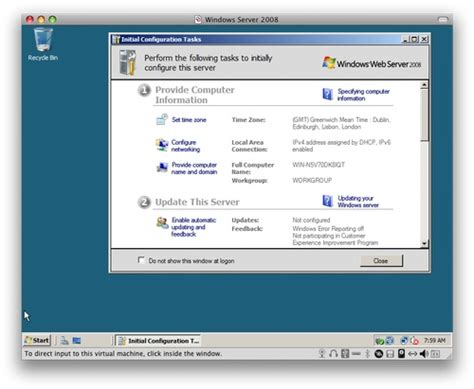
Task: Click yellow minimize button of Mac window
Action: [x=41, y=19]
